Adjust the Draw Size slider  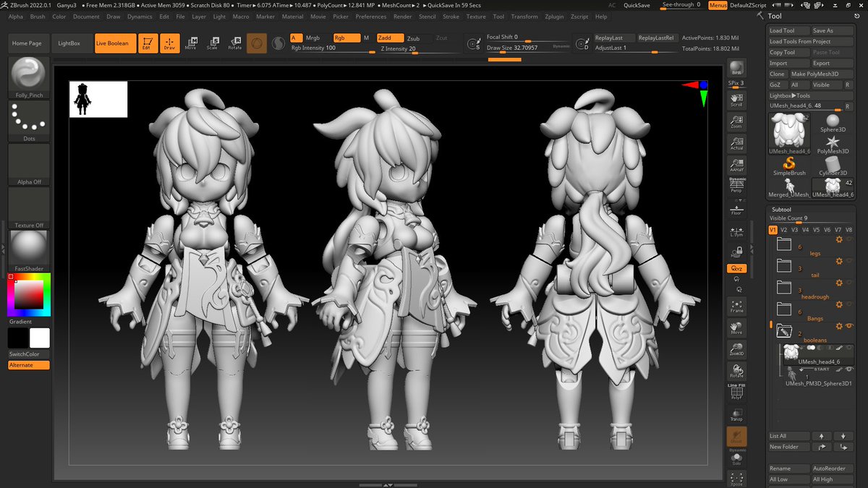pos(528,48)
